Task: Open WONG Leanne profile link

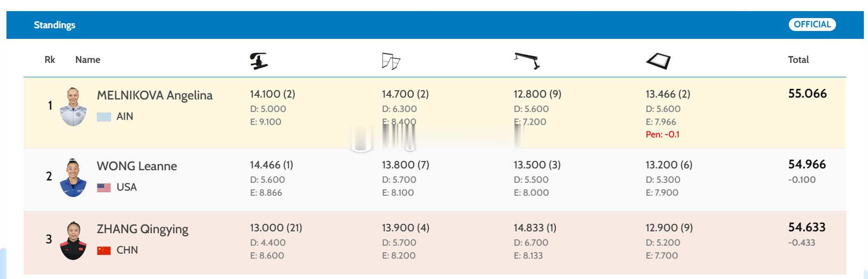Action: coord(137,166)
